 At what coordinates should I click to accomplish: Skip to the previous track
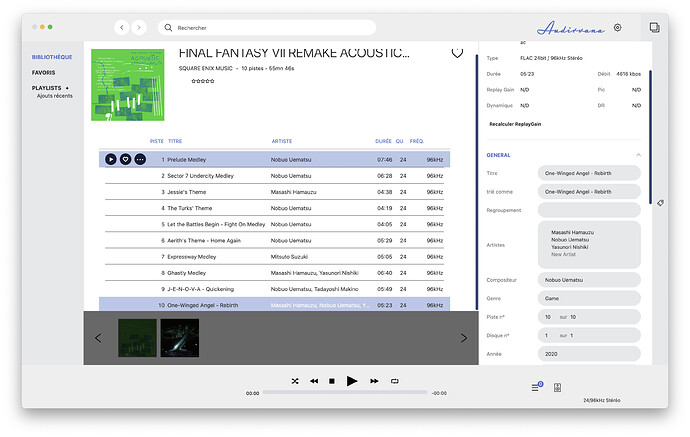[314, 381]
